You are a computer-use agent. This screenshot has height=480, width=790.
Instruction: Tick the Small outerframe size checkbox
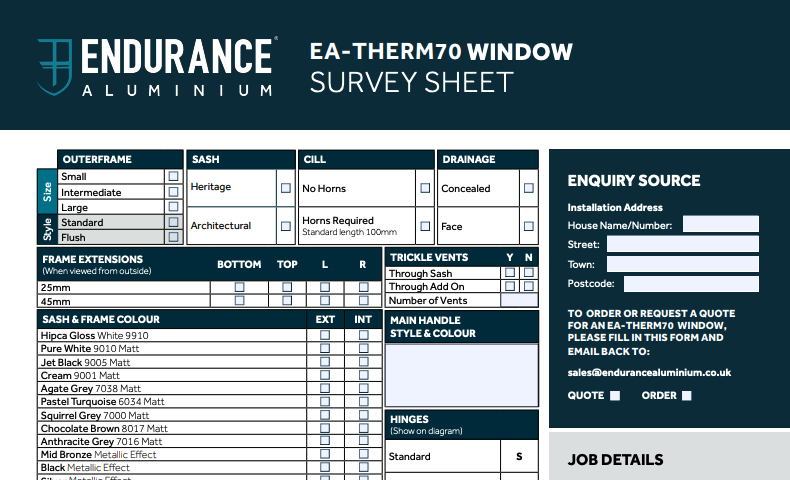(x=174, y=177)
